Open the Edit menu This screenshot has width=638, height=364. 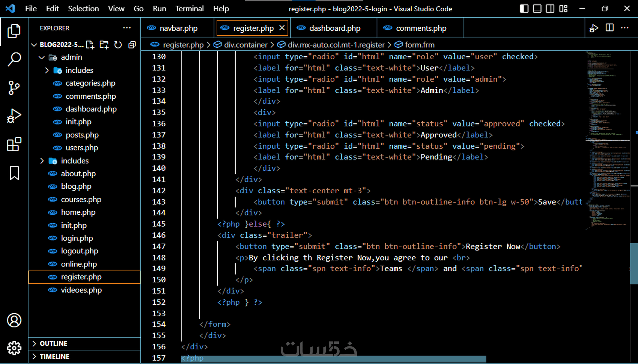coord(53,9)
